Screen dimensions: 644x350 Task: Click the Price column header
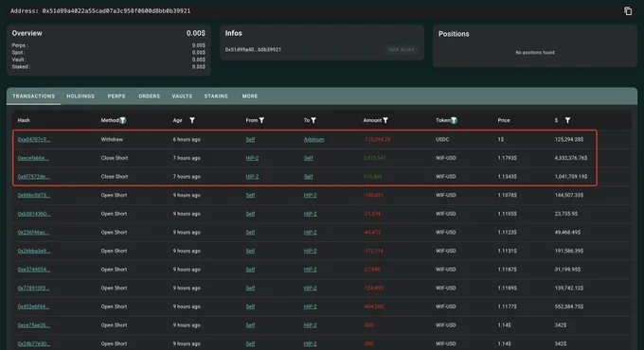point(504,120)
